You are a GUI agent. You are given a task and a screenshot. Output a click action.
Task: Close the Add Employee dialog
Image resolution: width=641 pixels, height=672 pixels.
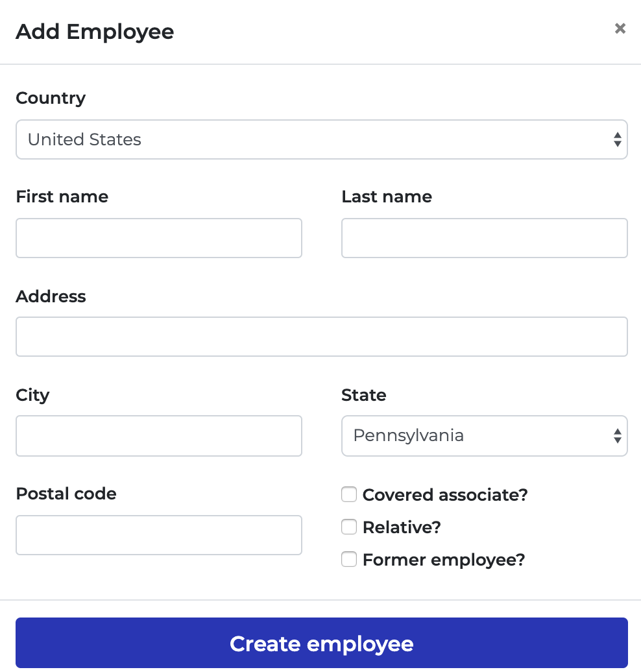(x=620, y=29)
